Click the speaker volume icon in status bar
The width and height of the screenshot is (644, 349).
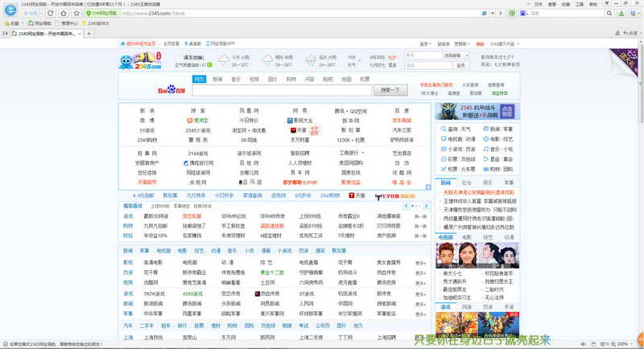click(584, 343)
